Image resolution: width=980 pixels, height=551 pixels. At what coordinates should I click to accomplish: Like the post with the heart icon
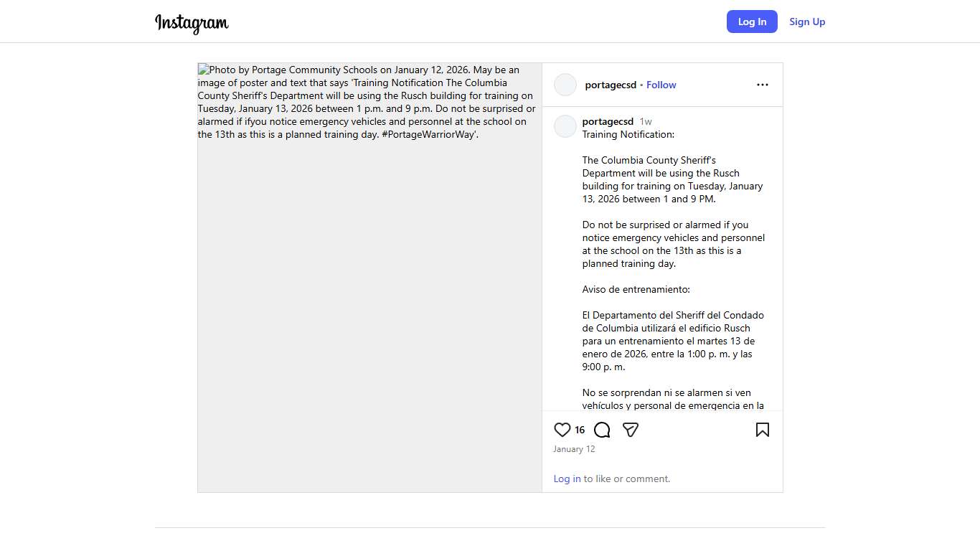562,430
